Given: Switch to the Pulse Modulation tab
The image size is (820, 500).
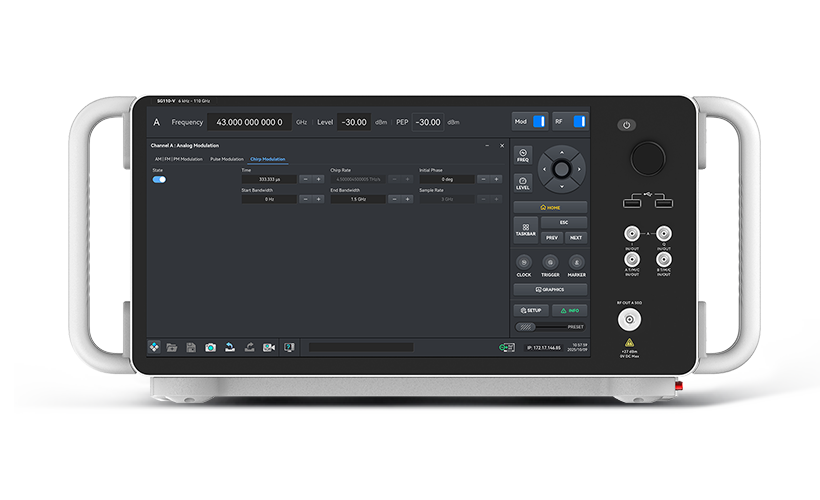Looking at the screenshot, I should 226,159.
